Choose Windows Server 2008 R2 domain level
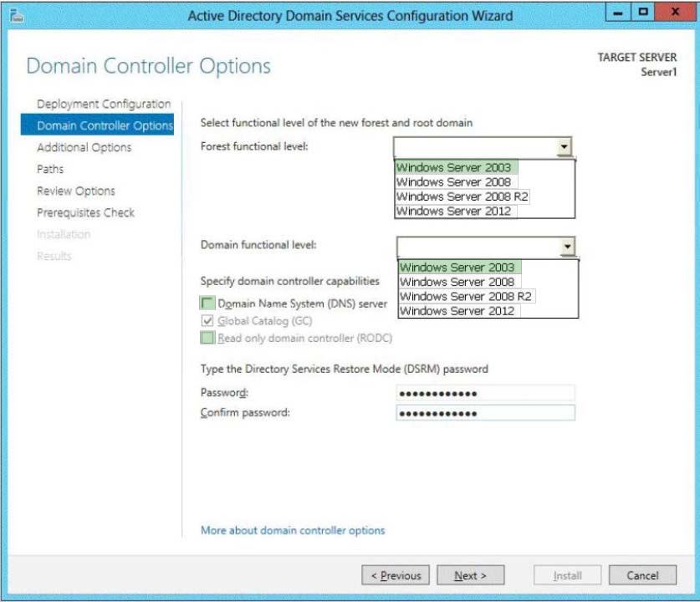 (x=466, y=296)
